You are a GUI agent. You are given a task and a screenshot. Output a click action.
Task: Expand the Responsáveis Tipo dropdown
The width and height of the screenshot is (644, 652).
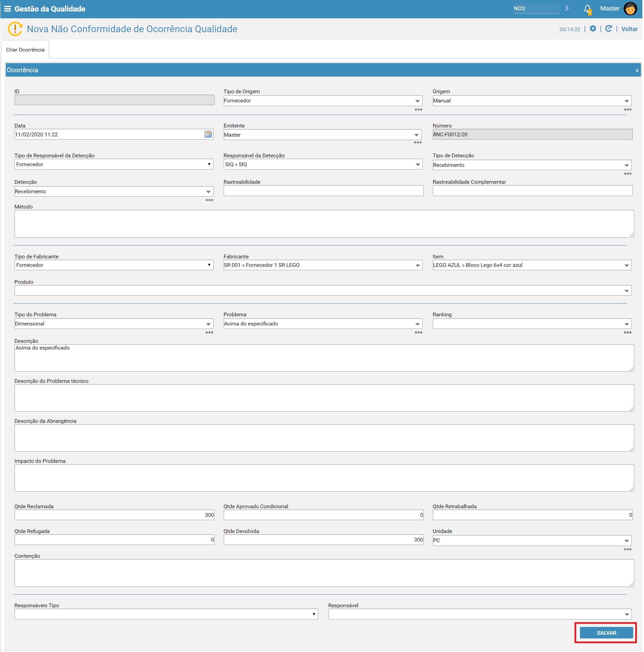click(166, 614)
